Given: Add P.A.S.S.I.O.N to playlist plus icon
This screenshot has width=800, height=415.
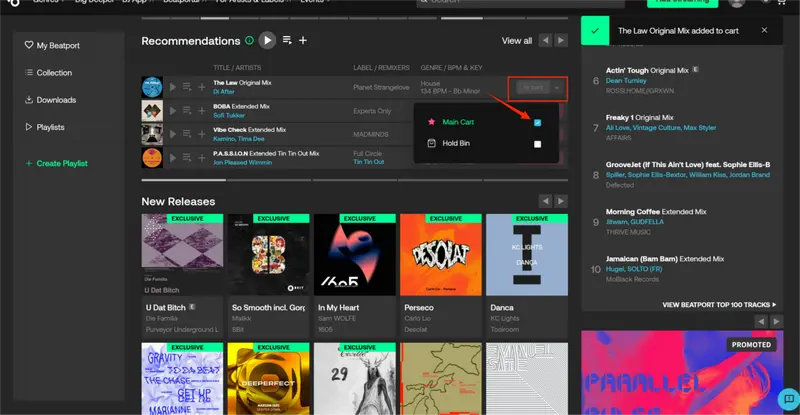Looking at the screenshot, I should [x=202, y=158].
